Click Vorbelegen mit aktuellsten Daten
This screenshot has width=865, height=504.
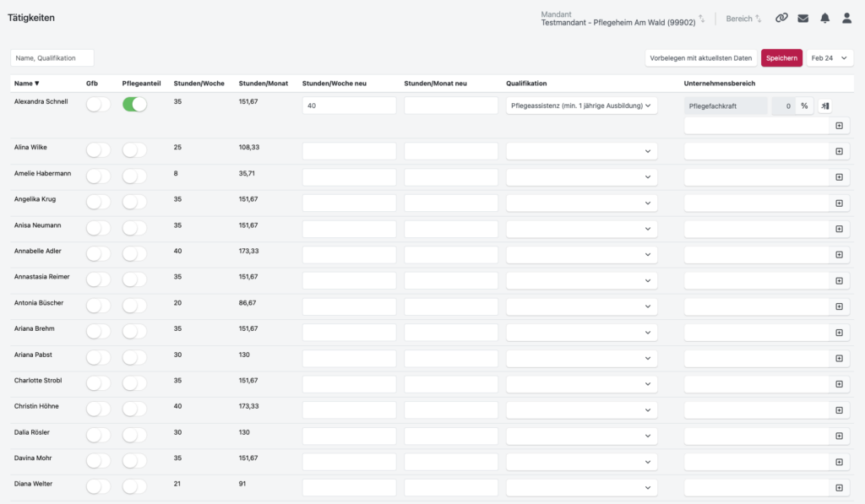(x=700, y=58)
